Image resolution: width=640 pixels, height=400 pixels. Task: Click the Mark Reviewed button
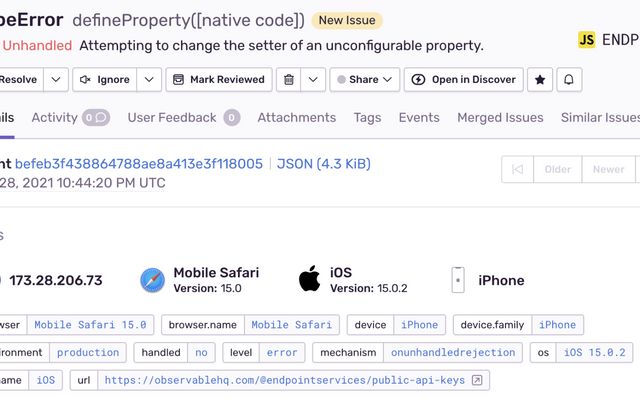[219, 80]
